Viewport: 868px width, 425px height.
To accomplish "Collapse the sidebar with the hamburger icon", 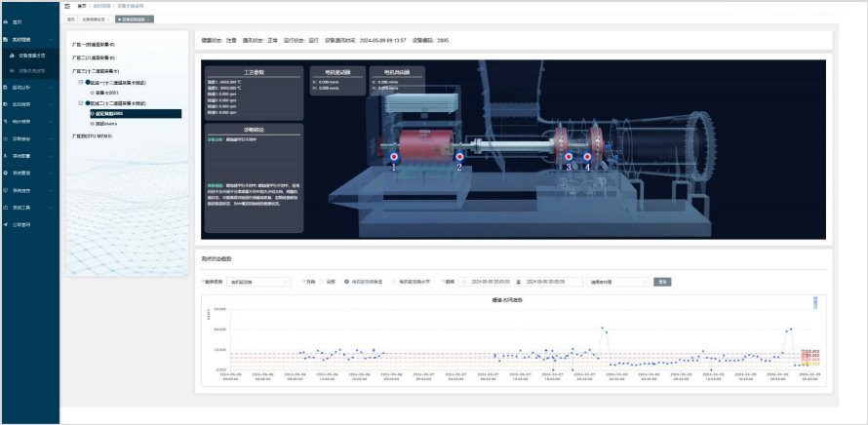I will [x=67, y=6].
